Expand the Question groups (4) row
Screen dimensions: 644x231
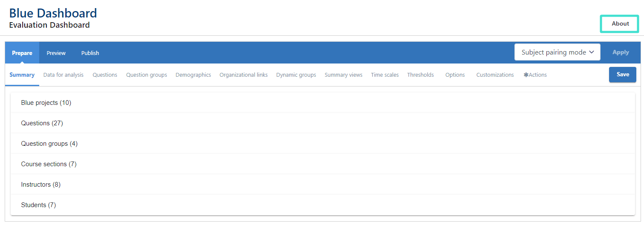click(x=323, y=144)
